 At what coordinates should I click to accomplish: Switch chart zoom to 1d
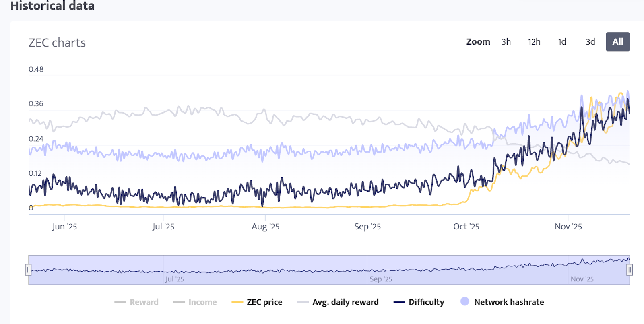(562, 42)
